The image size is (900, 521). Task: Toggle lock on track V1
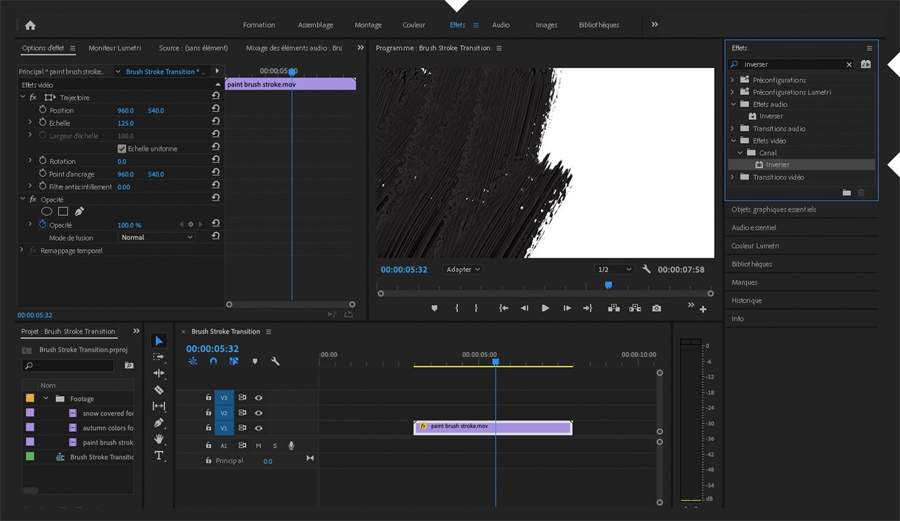pos(208,428)
